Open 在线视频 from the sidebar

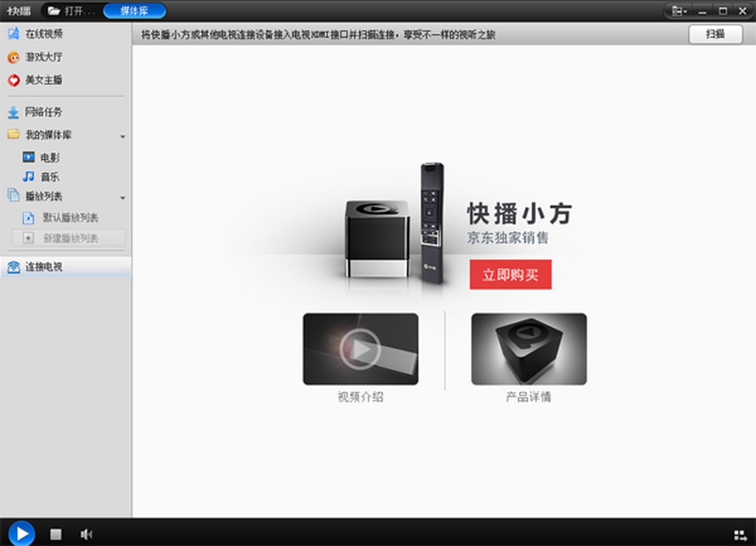tap(43, 34)
